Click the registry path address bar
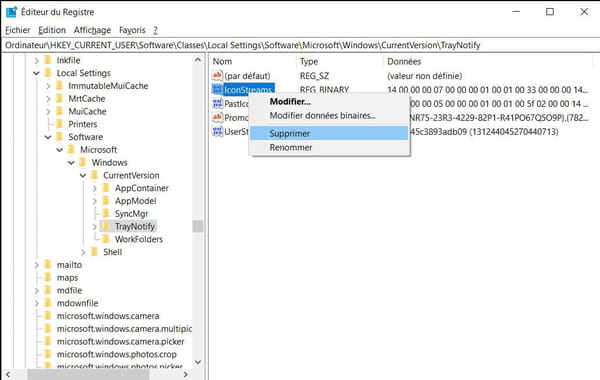Screen dimensions: 600x380 pos(300,45)
